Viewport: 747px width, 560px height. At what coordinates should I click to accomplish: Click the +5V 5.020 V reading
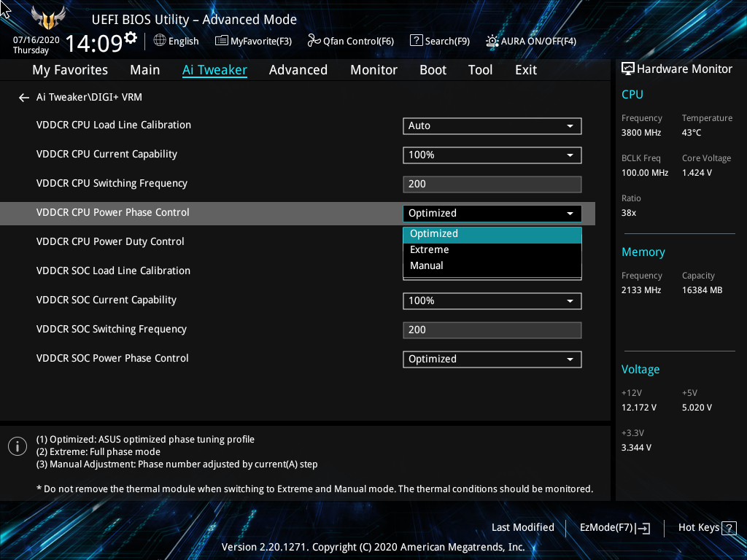coord(697,408)
